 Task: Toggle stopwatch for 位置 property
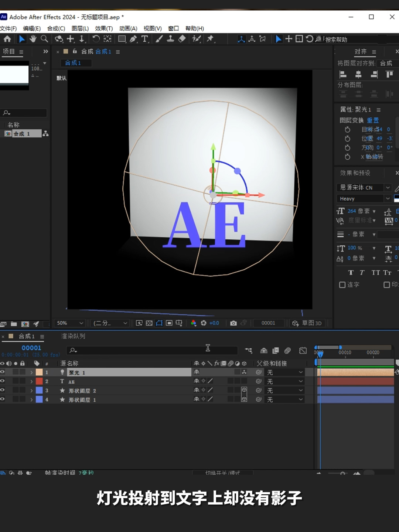click(347, 139)
